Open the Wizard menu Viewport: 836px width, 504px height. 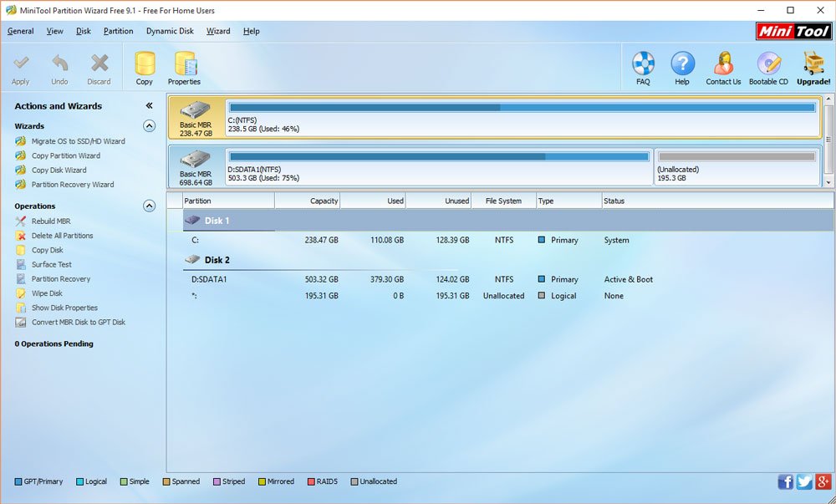pos(218,31)
